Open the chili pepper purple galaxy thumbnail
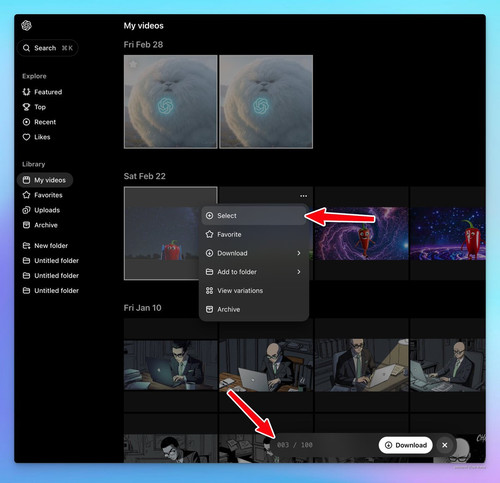Viewport: 500px width, 483px height. point(361,233)
